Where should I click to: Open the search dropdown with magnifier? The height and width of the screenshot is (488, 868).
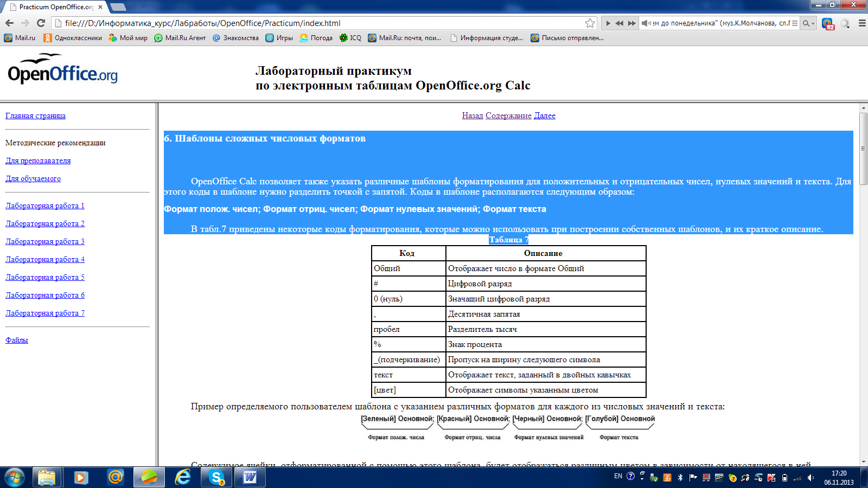click(808, 23)
